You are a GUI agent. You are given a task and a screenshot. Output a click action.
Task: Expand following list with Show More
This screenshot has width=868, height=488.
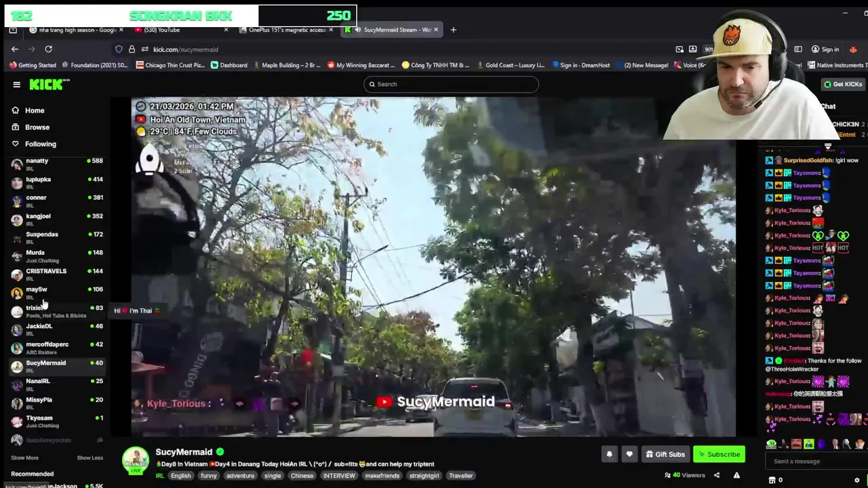tap(24, 457)
